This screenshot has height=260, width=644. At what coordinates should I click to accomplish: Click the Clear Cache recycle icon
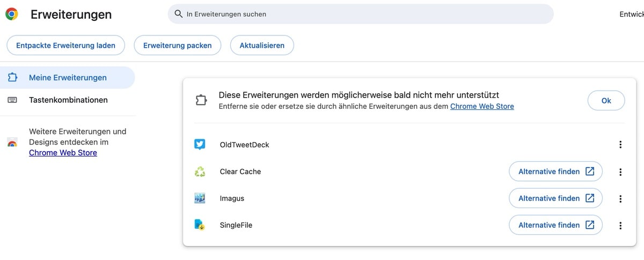tap(200, 172)
